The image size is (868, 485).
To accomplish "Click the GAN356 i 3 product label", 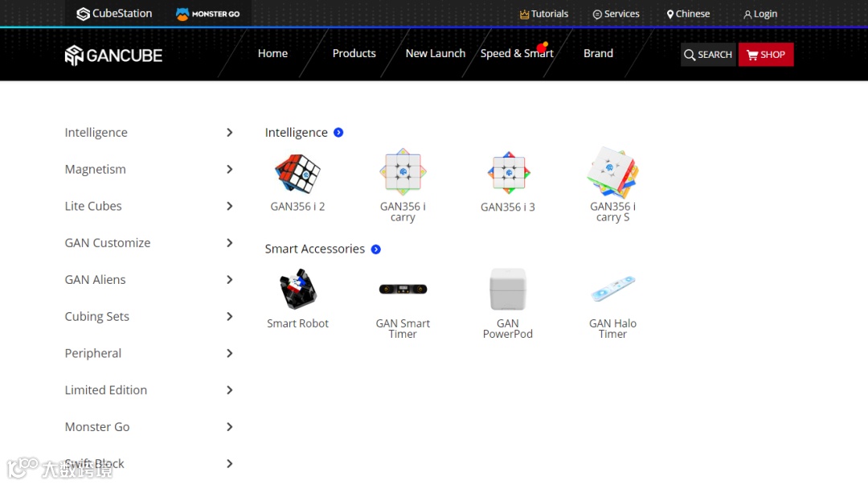I will 508,208.
